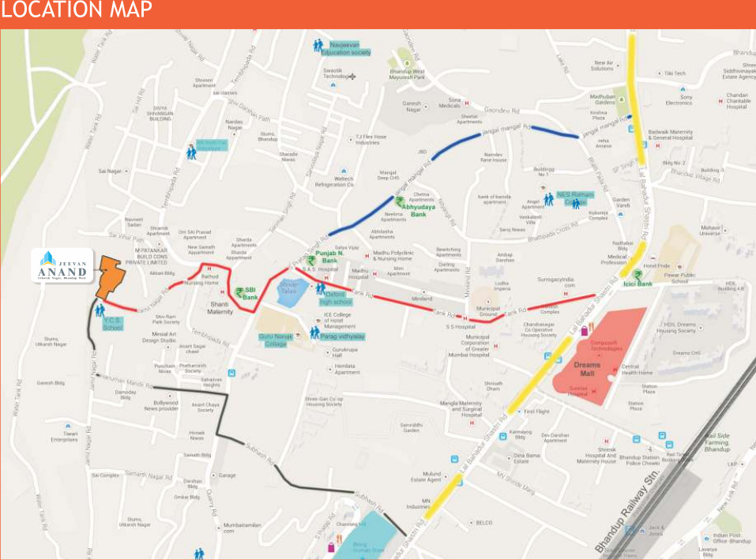Select the Quarry Rd label
756x560 pixels.
coord(210,502)
